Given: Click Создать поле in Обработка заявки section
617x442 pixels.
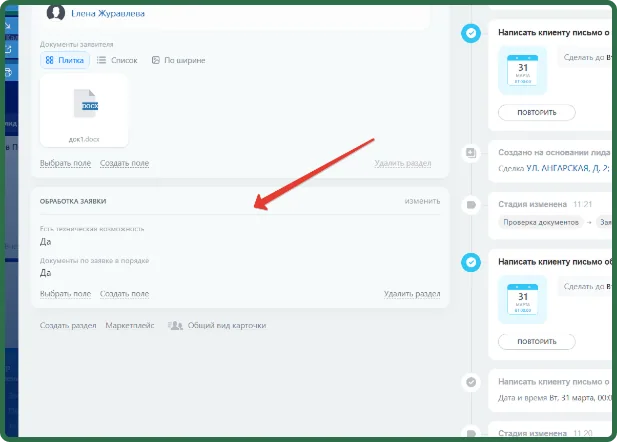Looking at the screenshot, I should pyautogui.click(x=124, y=294).
